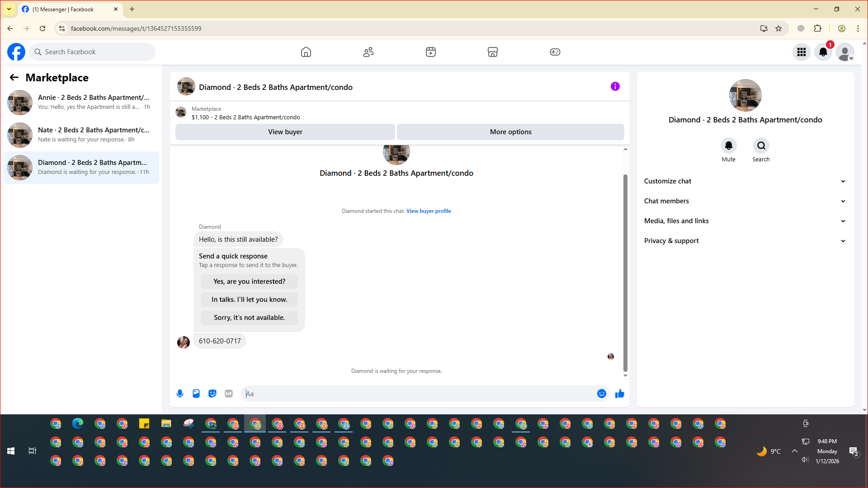This screenshot has width=868, height=488.
Task: Click the voice clip microphone icon
Action: pos(180,394)
